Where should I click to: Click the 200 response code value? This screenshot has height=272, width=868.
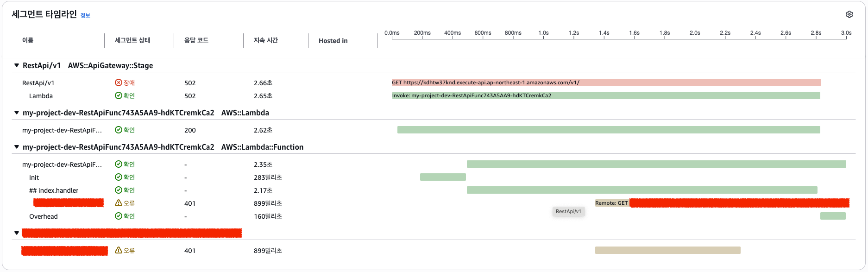(x=190, y=130)
